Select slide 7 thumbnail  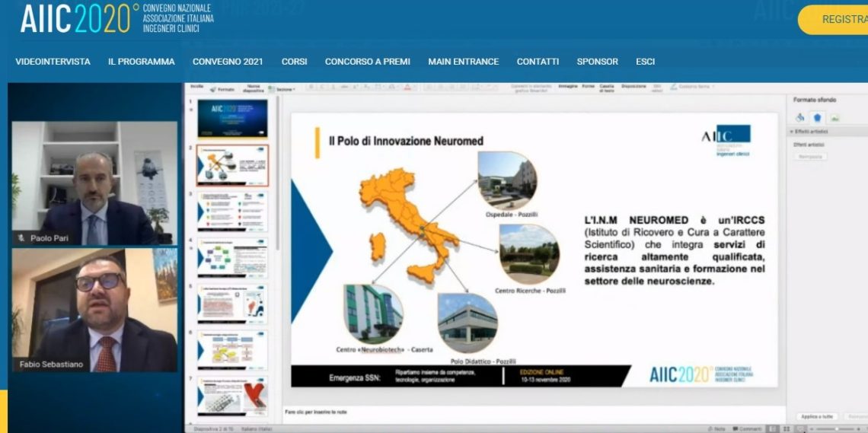(x=232, y=396)
